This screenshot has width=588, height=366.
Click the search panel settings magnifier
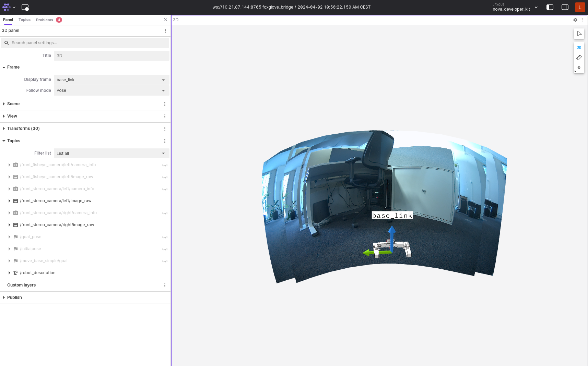tap(7, 43)
